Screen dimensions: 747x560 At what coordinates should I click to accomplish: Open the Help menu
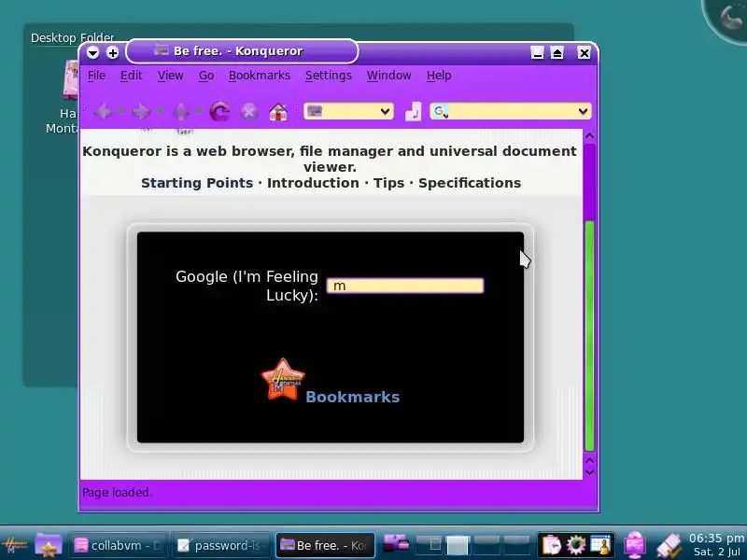click(x=439, y=76)
